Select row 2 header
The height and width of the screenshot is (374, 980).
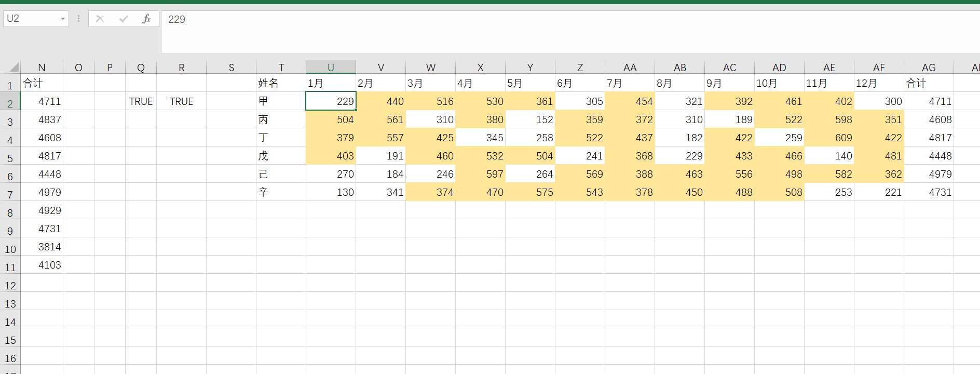click(10, 103)
